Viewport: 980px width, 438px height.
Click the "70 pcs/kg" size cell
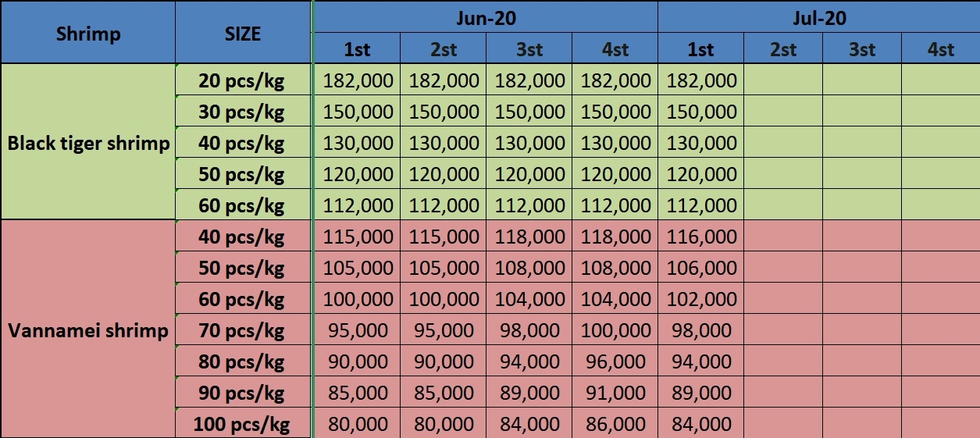click(x=243, y=330)
